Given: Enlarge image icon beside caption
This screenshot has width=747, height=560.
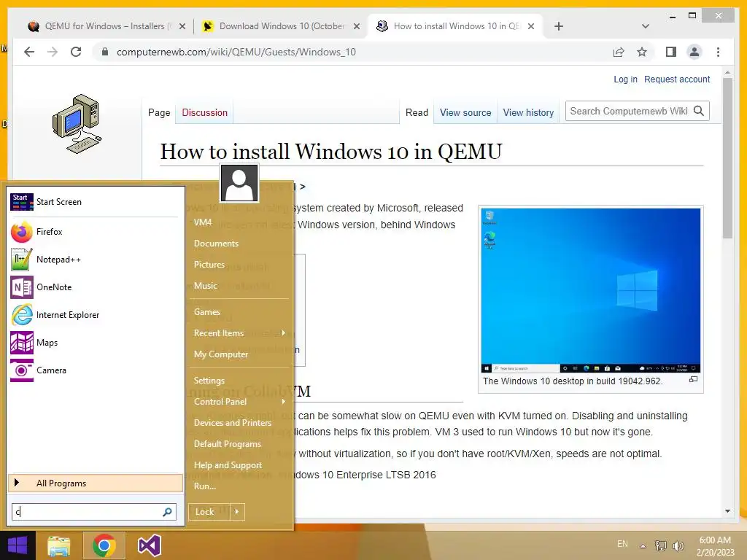Looking at the screenshot, I should tap(693, 379).
